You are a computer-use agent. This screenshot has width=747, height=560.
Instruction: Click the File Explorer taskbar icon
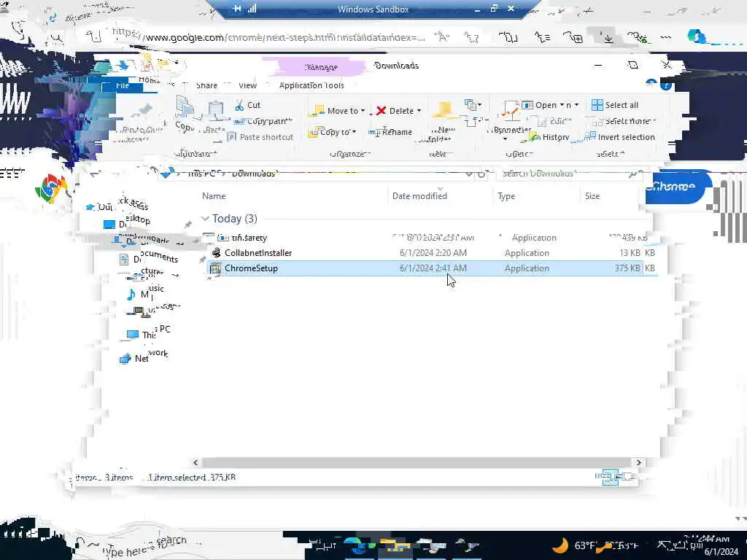click(395, 545)
